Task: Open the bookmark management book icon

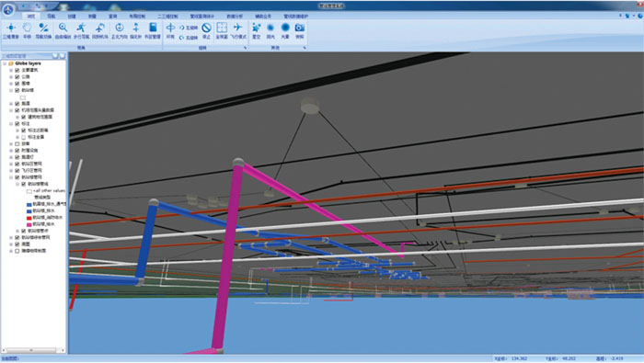Action: (x=153, y=30)
